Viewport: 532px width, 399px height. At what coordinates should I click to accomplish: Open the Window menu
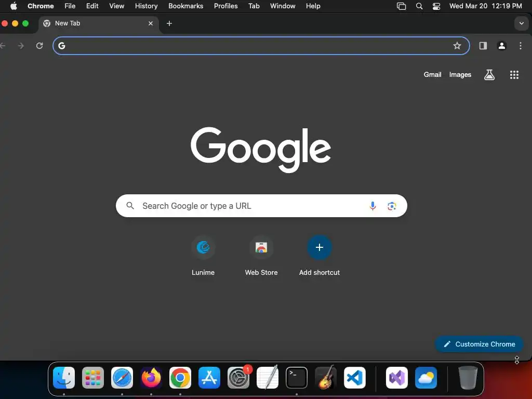(283, 6)
